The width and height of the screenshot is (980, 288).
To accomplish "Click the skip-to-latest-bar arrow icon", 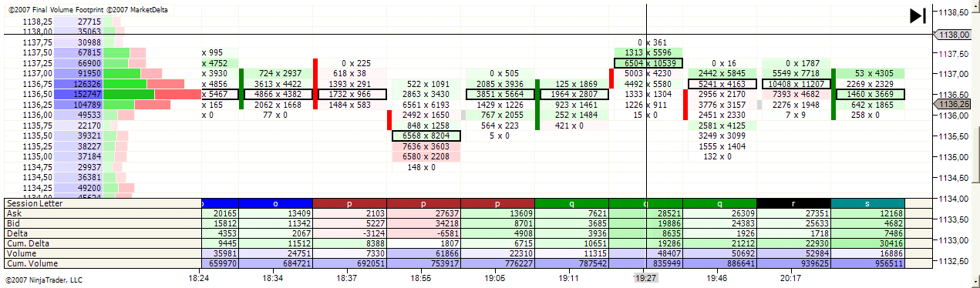I will tap(917, 15).
